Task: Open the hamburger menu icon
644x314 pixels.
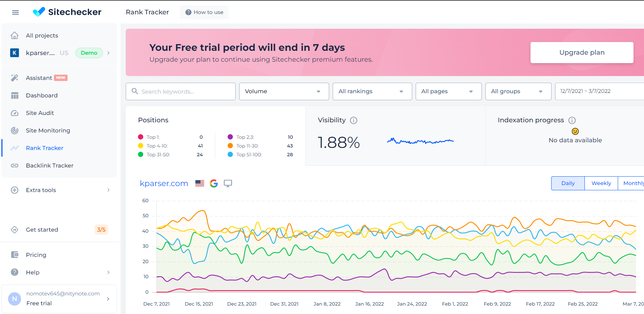Action: pyautogui.click(x=15, y=12)
